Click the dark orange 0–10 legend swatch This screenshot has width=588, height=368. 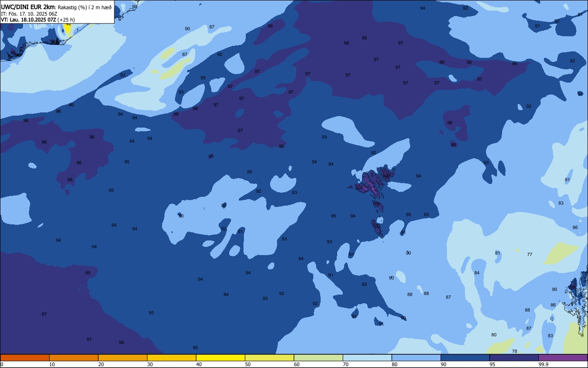coord(25,357)
